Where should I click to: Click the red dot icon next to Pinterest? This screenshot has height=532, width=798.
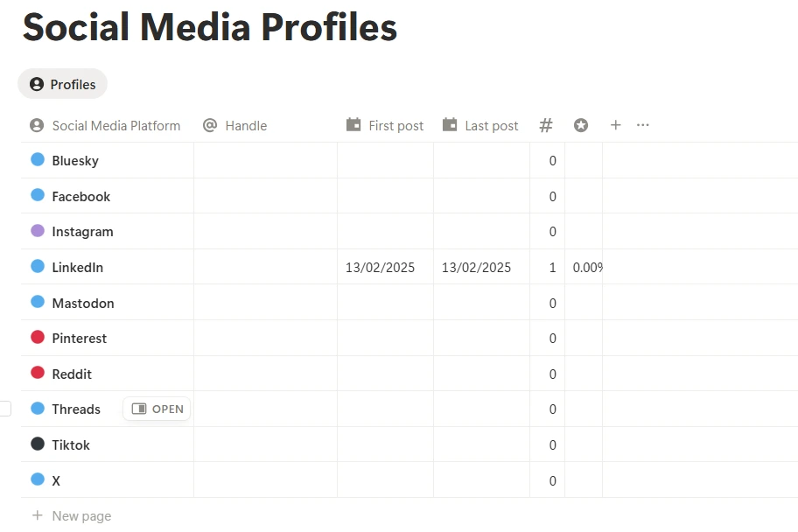click(37, 338)
